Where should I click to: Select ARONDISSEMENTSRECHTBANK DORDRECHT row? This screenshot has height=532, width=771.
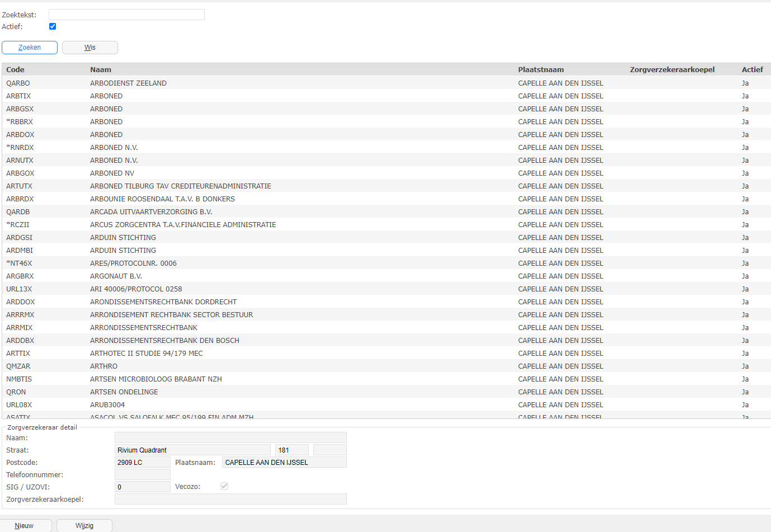tap(386, 302)
